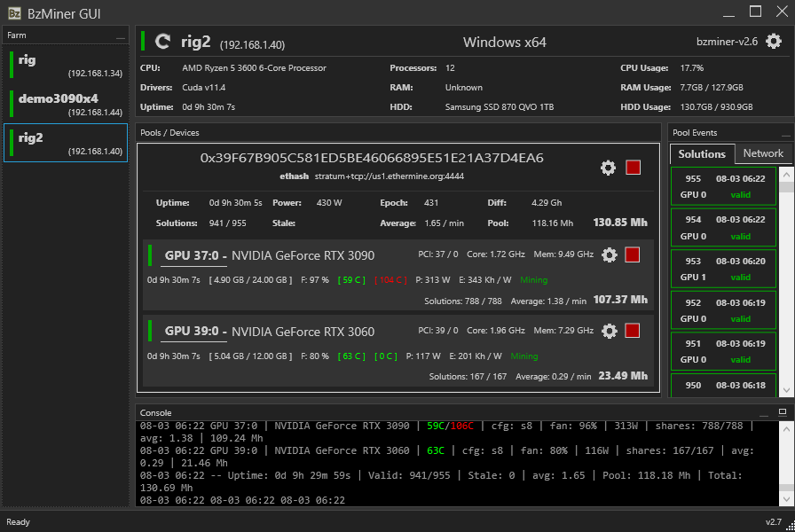This screenshot has width=795, height=532.
Task: Open ethermine pool settings gear
Action: click(x=608, y=168)
